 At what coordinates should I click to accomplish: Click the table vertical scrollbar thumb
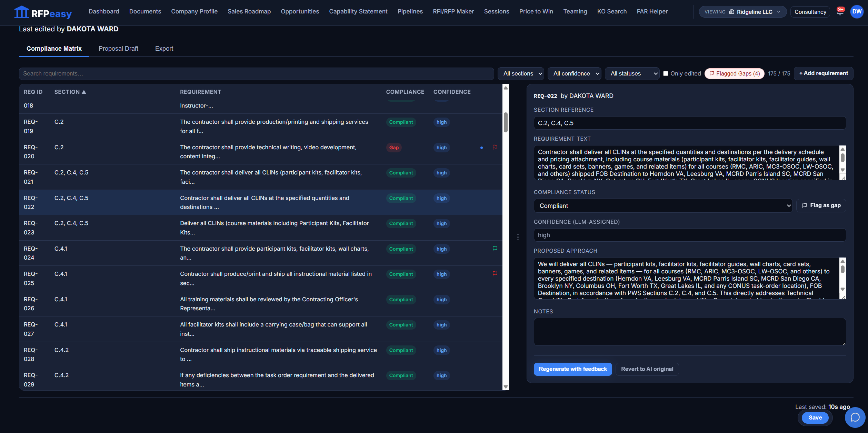click(506, 122)
